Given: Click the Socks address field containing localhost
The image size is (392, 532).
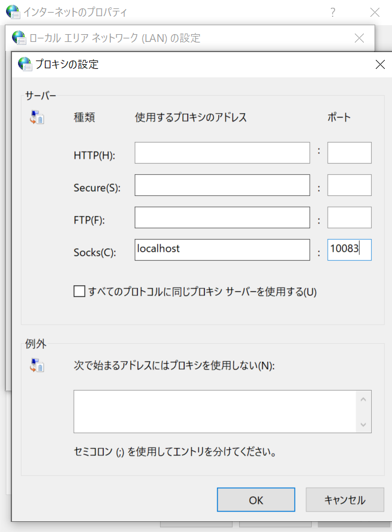Looking at the screenshot, I should pos(222,250).
